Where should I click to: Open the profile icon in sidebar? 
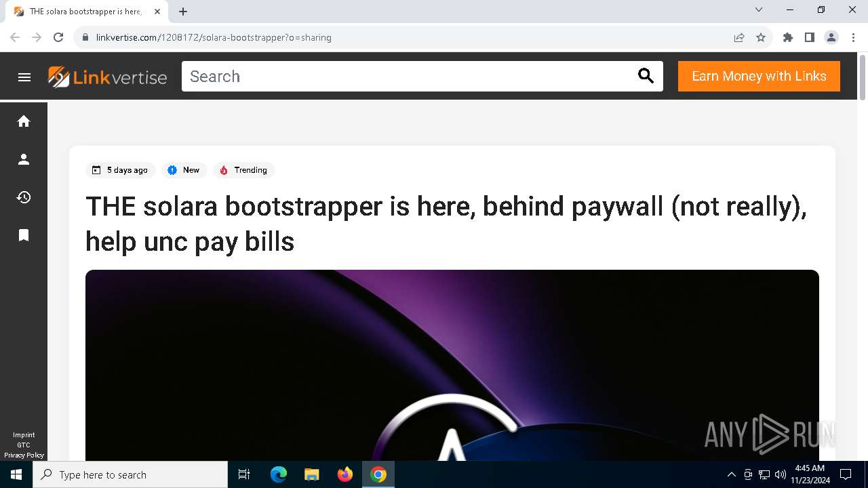point(24,159)
